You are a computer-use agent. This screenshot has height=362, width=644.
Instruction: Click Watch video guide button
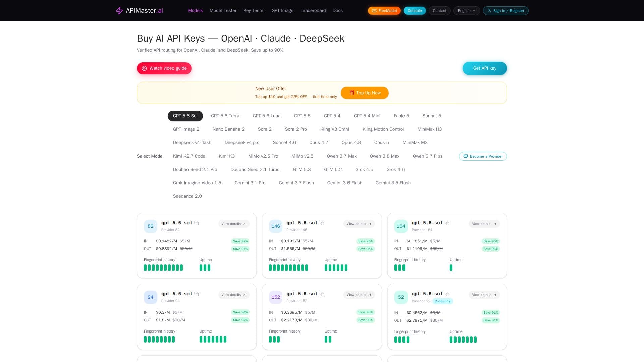coord(164,68)
